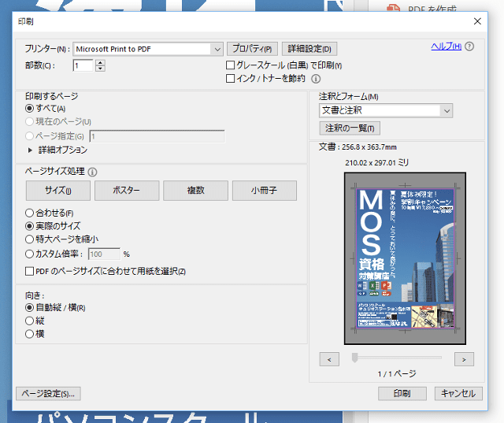Screen dimensions: 504x423
Task: Switch to the サイズ tab button
Action: coord(57,191)
